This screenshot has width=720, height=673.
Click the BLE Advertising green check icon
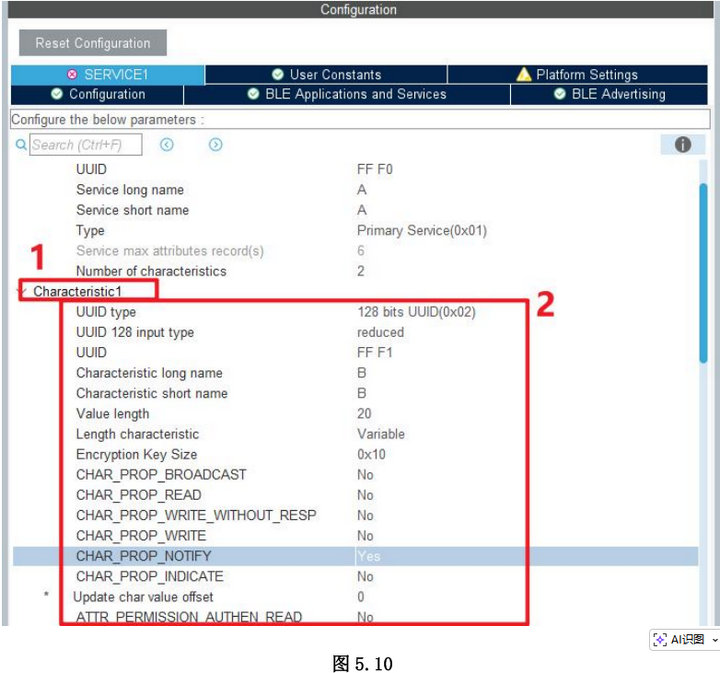coord(560,94)
